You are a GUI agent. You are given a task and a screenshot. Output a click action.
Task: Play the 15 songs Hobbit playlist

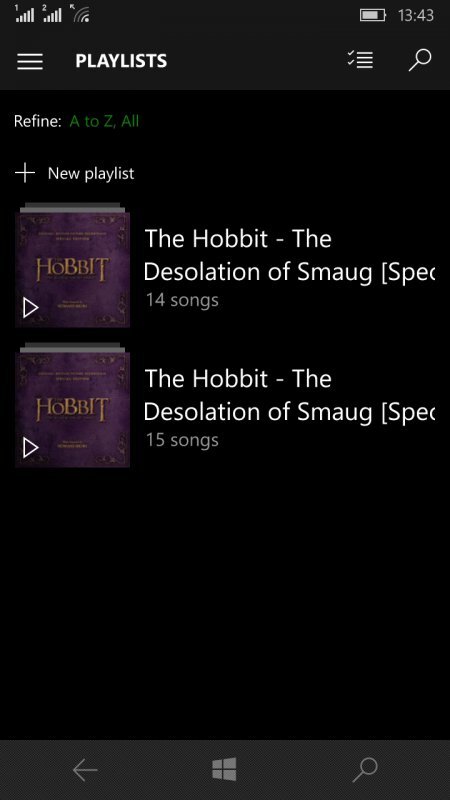coord(31,448)
